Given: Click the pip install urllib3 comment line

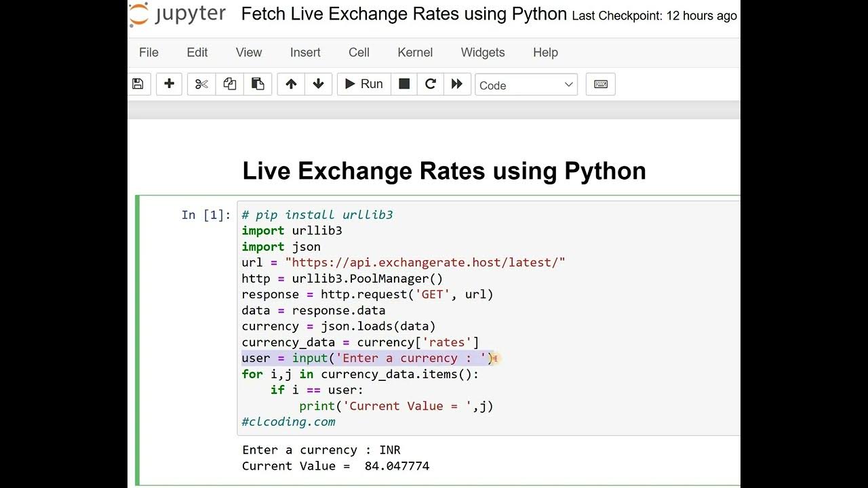Looking at the screenshot, I should pyautogui.click(x=317, y=215).
